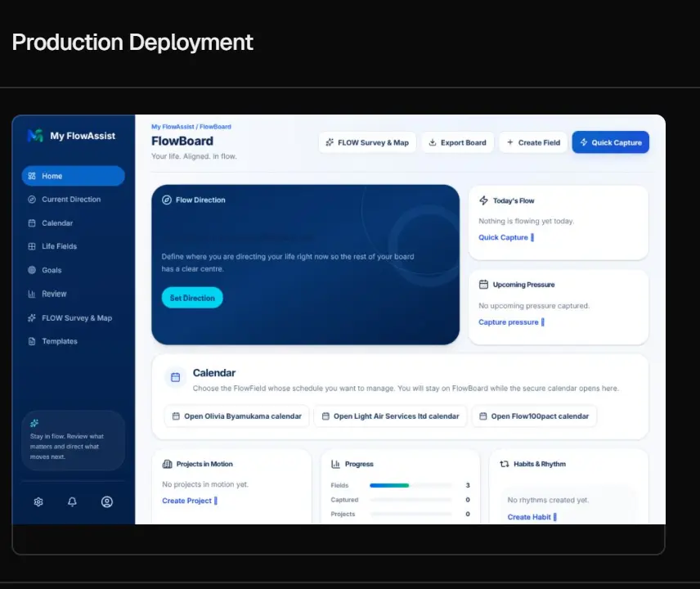Viewport: 700px width, 589px height.
Task: Click 'No projects in motion yet.' text
Action: [205, 484]
